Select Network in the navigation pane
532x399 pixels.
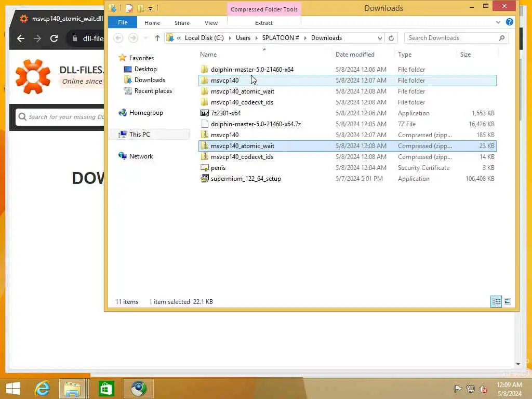tap(141, 156)
